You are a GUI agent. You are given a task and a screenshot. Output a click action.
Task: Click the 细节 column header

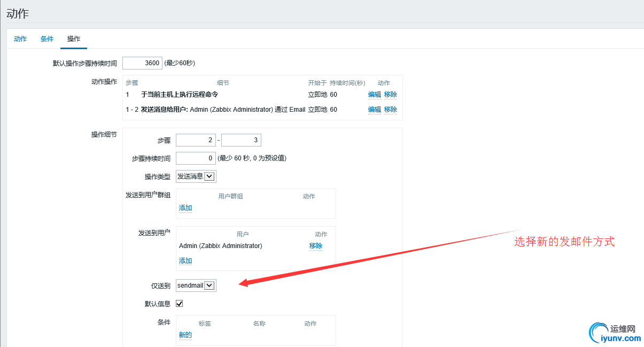(223, 83)
